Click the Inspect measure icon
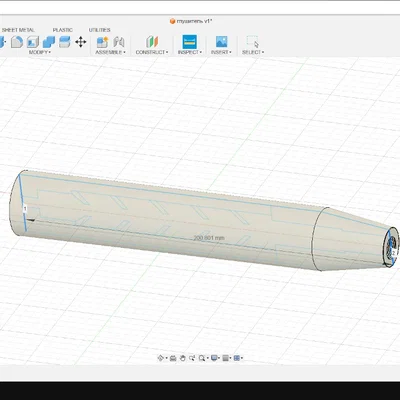 (x=189, y=42)
